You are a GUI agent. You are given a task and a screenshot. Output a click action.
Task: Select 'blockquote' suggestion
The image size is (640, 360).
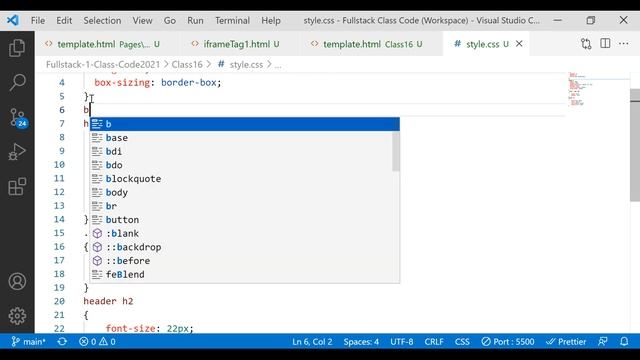pyautogui.click(x=244, y=179)
